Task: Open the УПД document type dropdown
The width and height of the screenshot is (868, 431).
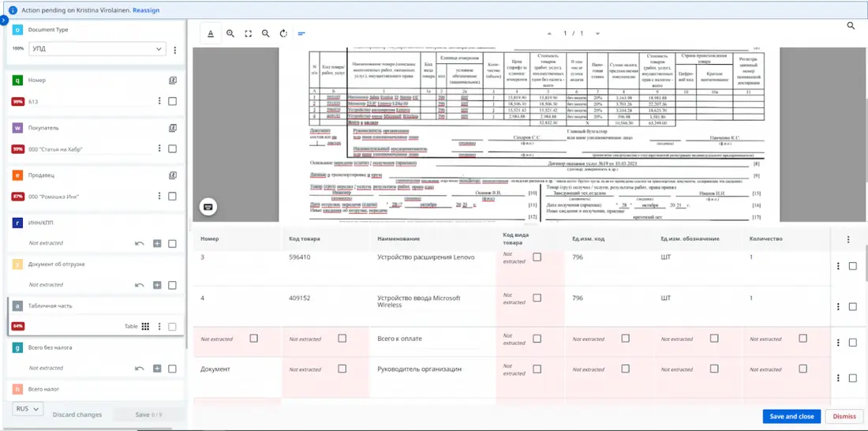Action: point(97,49)
